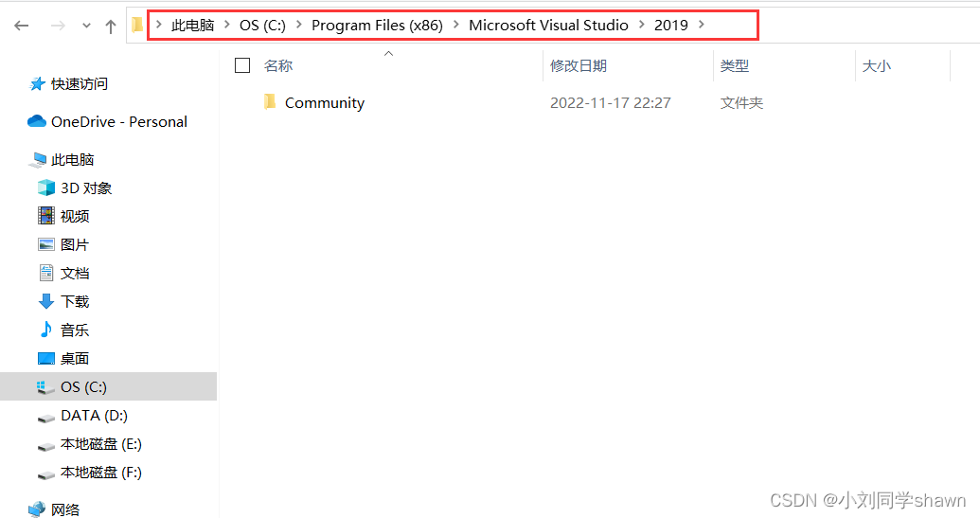This screenshot has height=518, width=980.
Task: Expand chevron after OS (C:) in breadcrumb
Action: pyautogui.click(x=299, y=25)
